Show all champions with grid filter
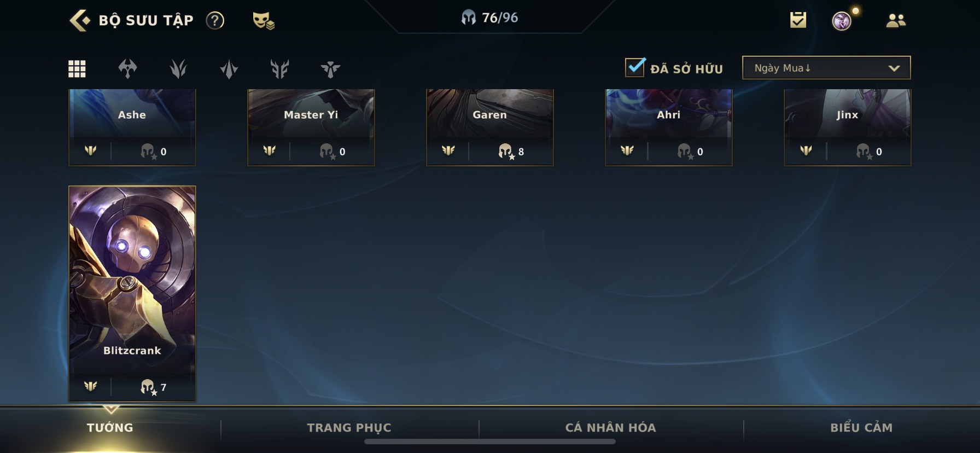 pos(77,69)
